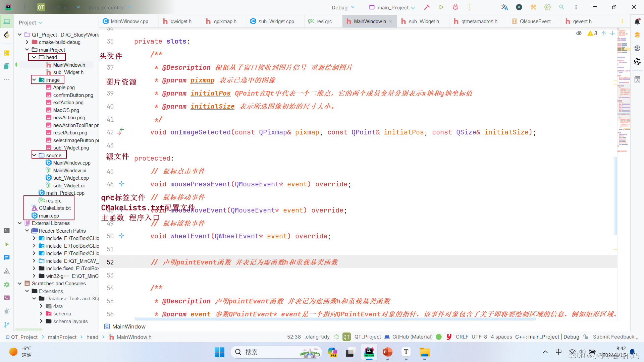Image resolution: width=644 pixels, height=362 pixels.
Task: Open the Notifications bell icon
Action: click(x=637, y=21)
